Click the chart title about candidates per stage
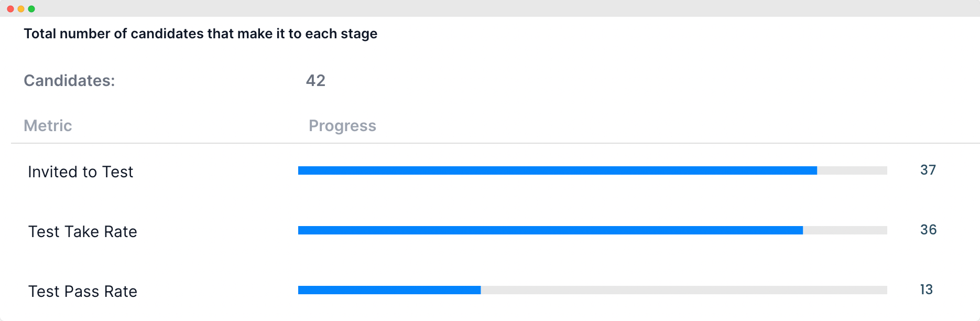Viewport: 980px width, 321px height. 201,34
